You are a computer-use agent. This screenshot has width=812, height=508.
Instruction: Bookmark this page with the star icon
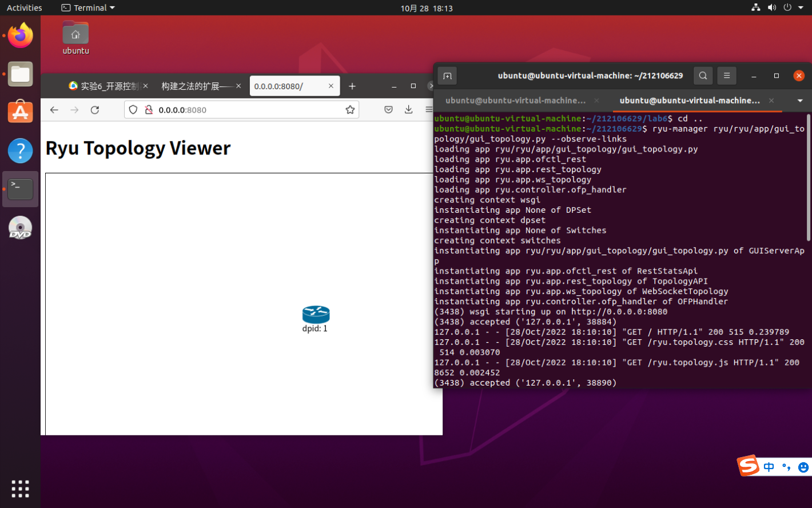[350, 110]
